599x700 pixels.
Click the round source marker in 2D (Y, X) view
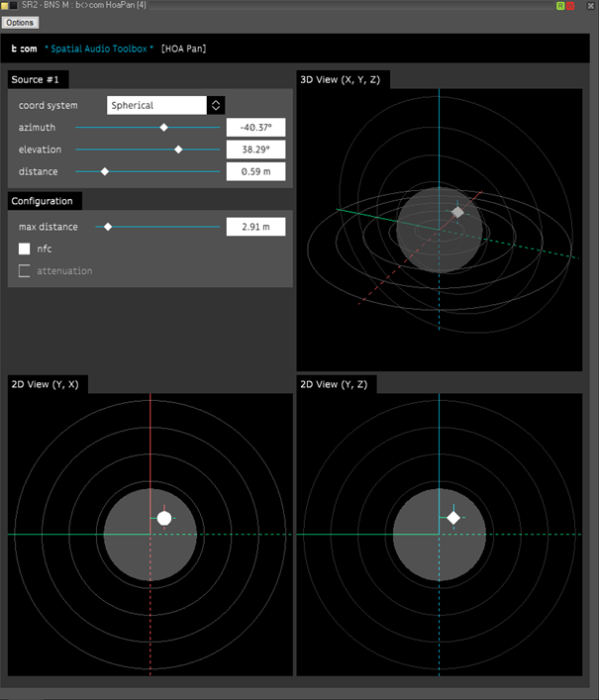[x=164, y=517]
